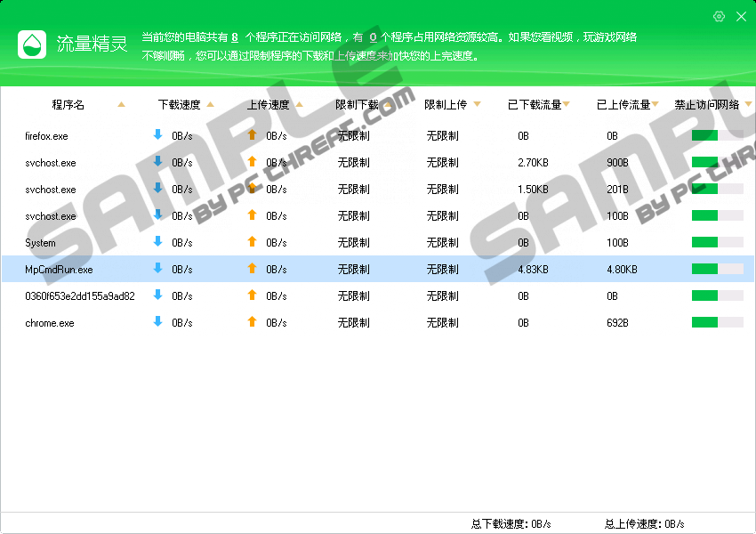
Task: Click the 程序名 column header
Action: tap(68, 105)
